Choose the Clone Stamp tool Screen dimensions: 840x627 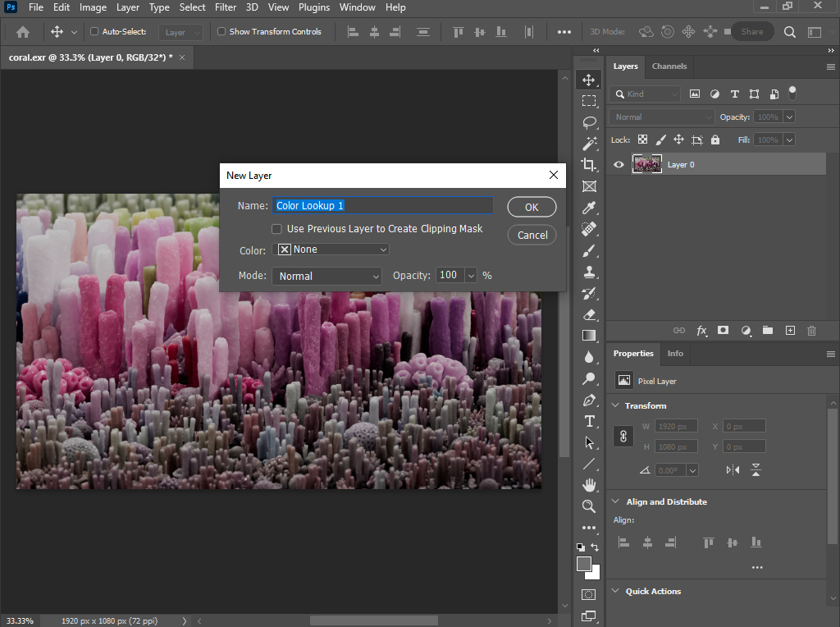(589, 272)
